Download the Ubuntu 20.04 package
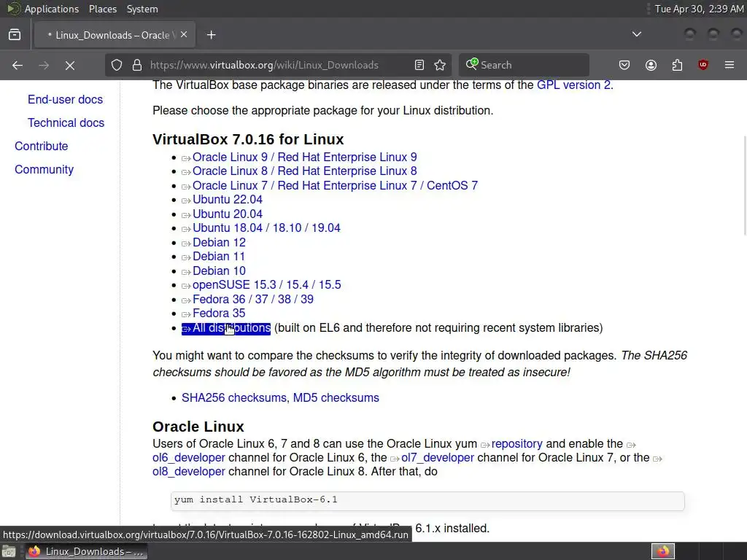Screen dimensions: 747x560 coord(228,214)
